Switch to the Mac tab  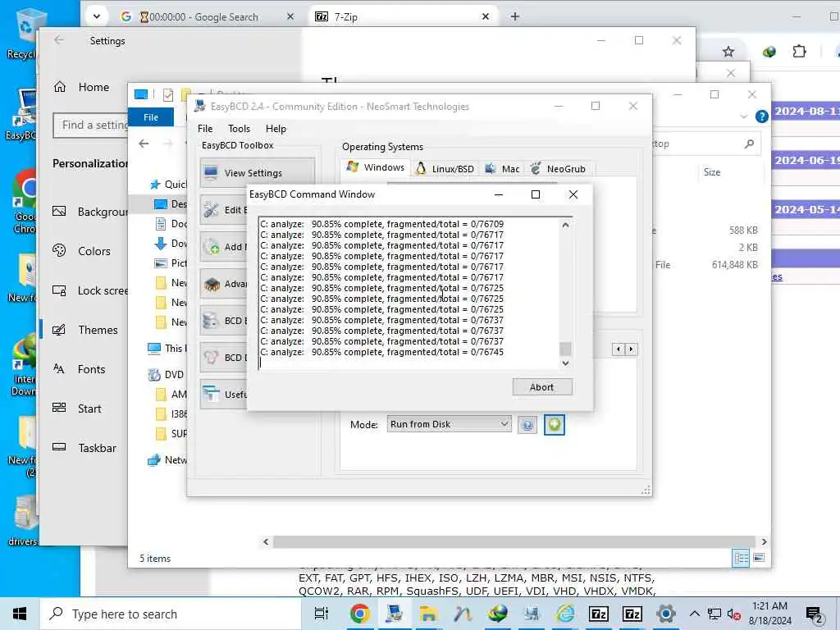(502, 169)
